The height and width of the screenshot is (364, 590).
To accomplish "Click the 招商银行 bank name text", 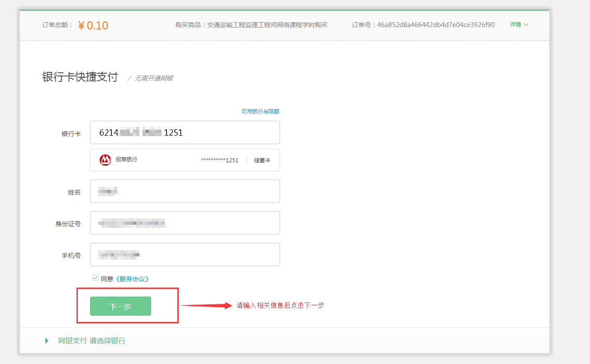I will click(126, 160).
